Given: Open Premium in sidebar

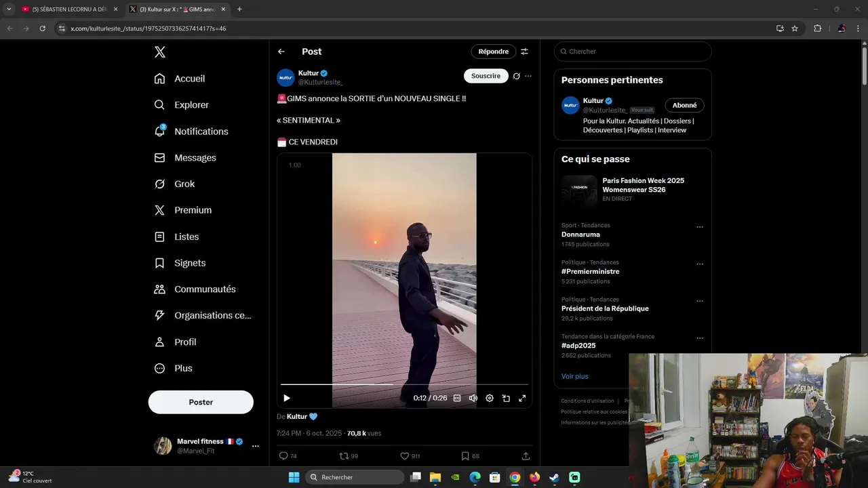Looking at the screenshot, I should [x=183, y=210].
